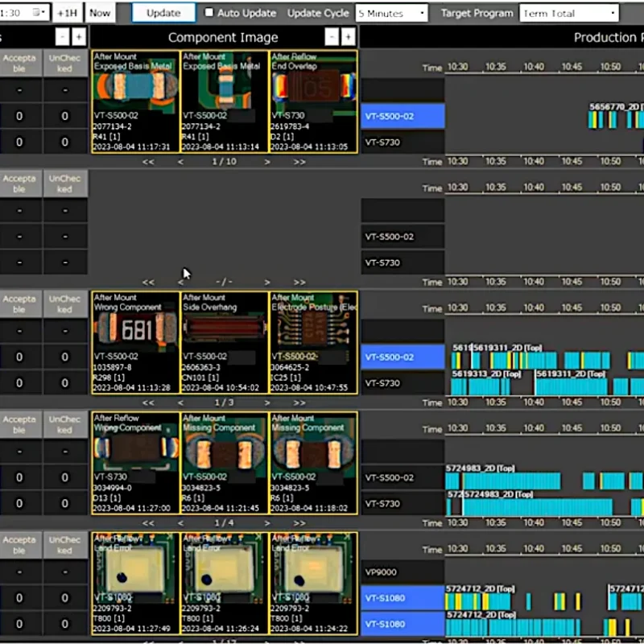
Task: Enable the Auto Update checkbox
Action: click(x=210, y=13)
